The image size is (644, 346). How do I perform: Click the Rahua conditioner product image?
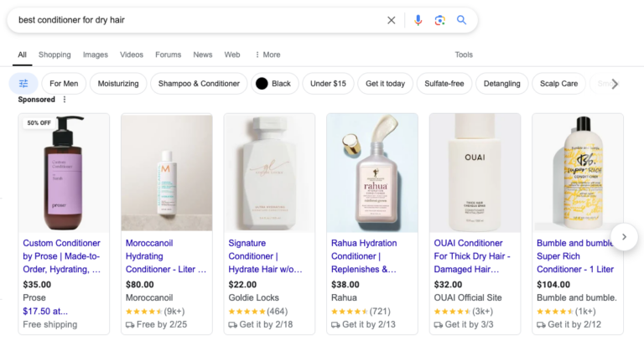[x=372, y=173]
